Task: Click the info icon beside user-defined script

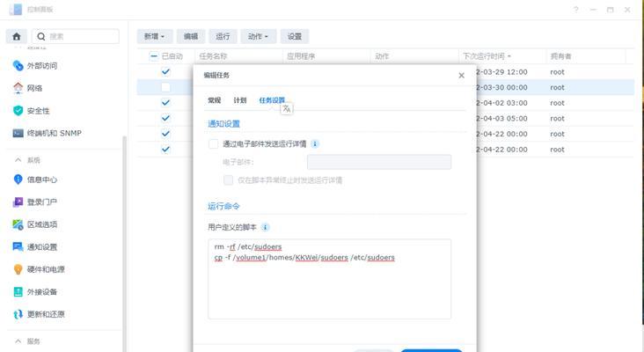Action: [266, 227]
